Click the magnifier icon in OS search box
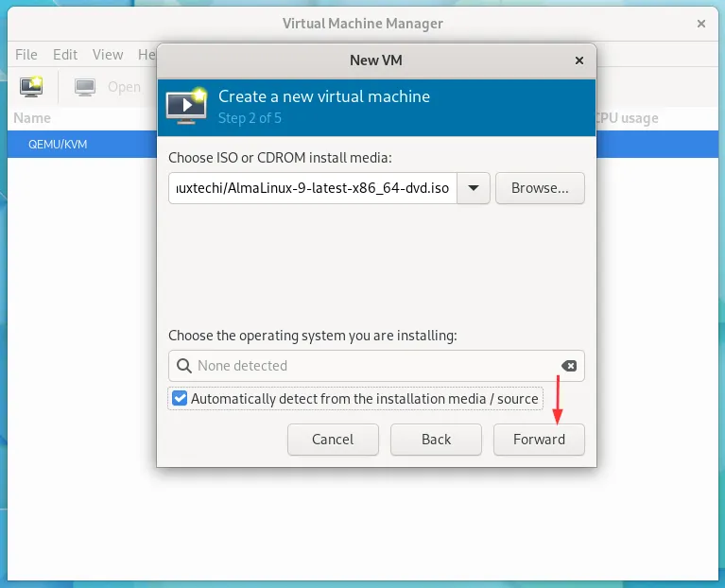Image resolution: width=725 pixels, height=588 pixels. (x=184, y=366)
